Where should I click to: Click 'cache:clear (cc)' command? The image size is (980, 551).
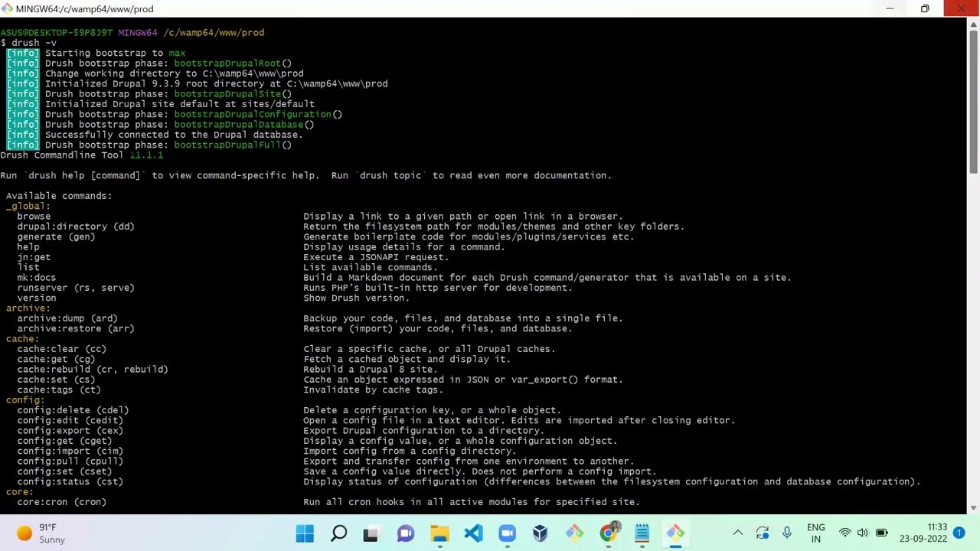pyautogui.click(x=62, y=349)
